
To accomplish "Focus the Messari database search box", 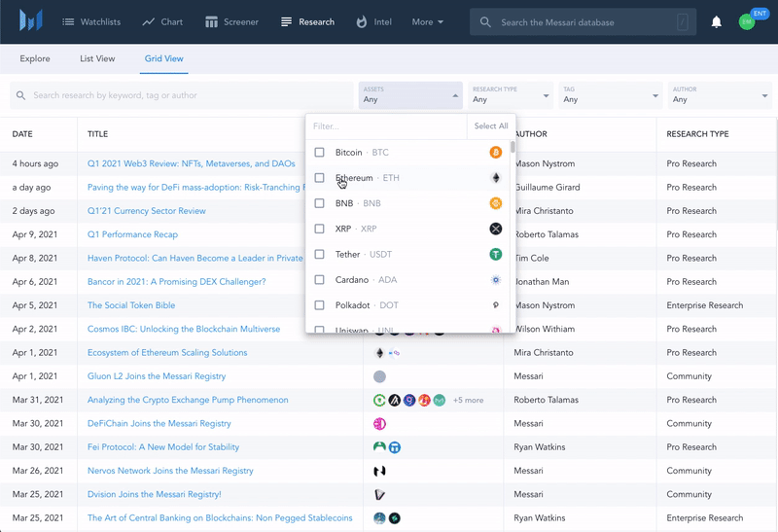I will [583, 22].
